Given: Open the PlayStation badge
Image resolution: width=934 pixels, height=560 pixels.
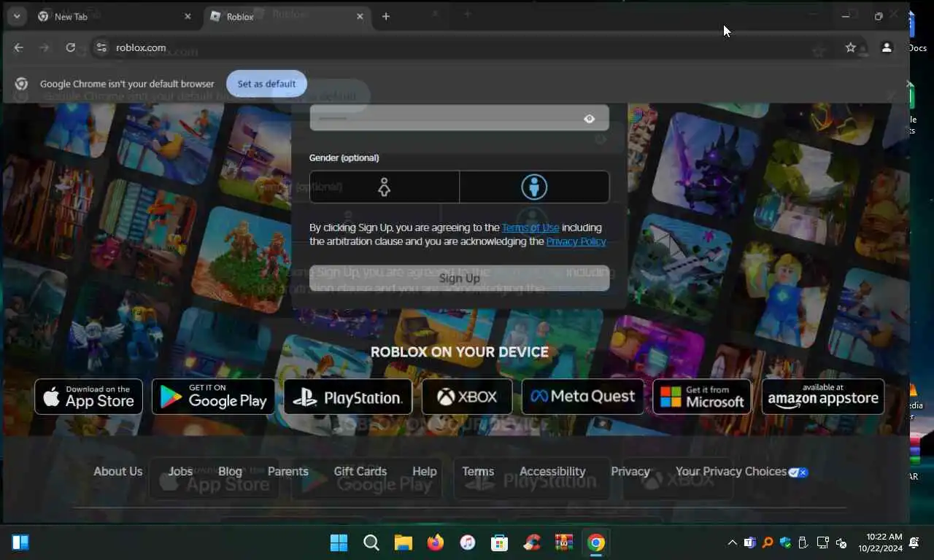Looking at the screenshot, I should click(348, 397).
